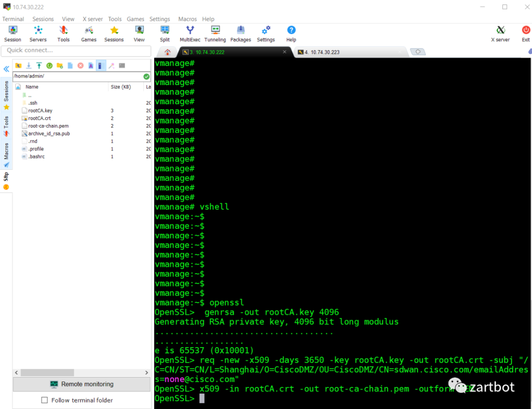Open the Sessions star icon in toolbar
This screenshot has width=532, height=409.
(114, 34)
